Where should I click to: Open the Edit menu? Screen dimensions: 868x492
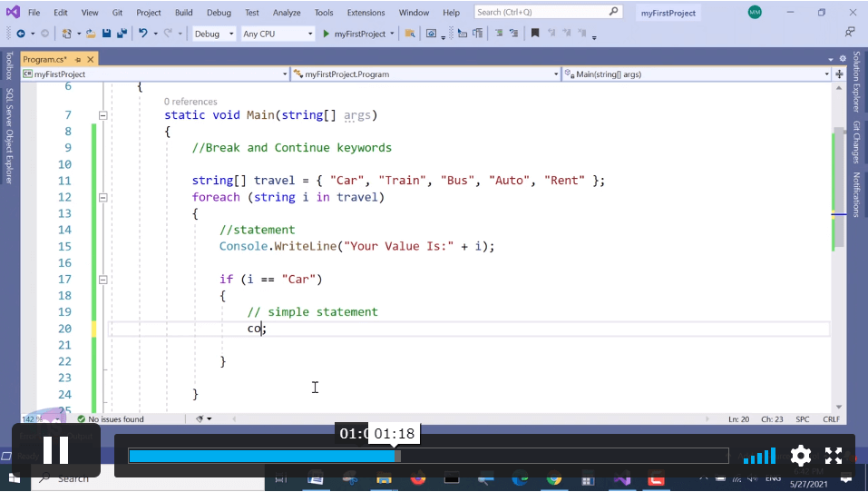point(61,12)
